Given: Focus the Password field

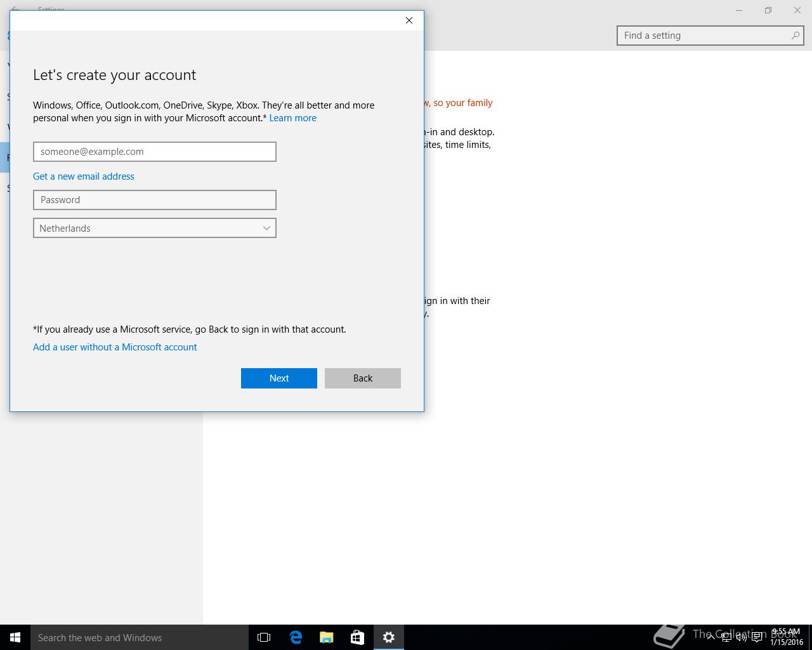Looking at the screenshot, I should coord(155,200).
